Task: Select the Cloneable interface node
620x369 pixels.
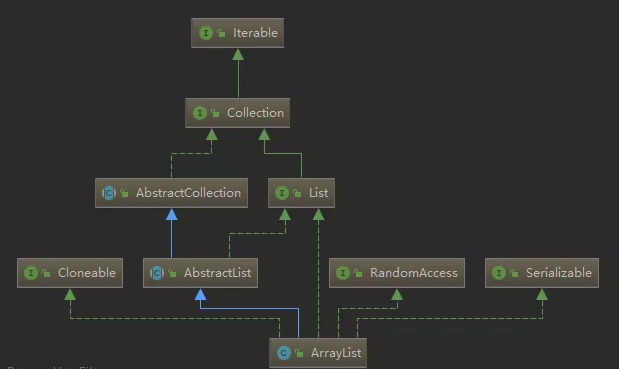Action: [x=70, y=273]
